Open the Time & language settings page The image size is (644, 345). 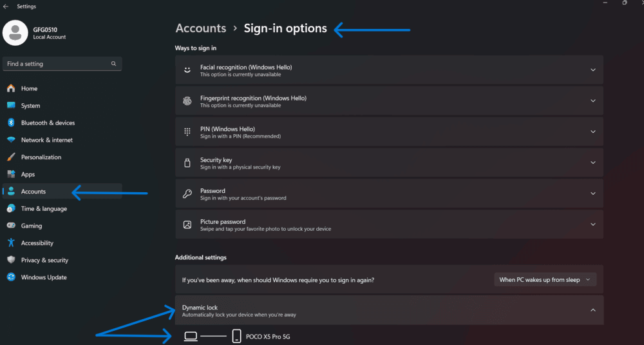pos(44,209)
